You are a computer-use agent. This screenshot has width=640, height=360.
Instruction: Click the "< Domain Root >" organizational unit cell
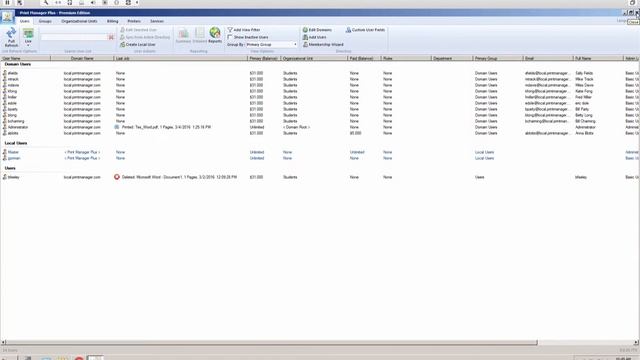click(x=296, y=127)
